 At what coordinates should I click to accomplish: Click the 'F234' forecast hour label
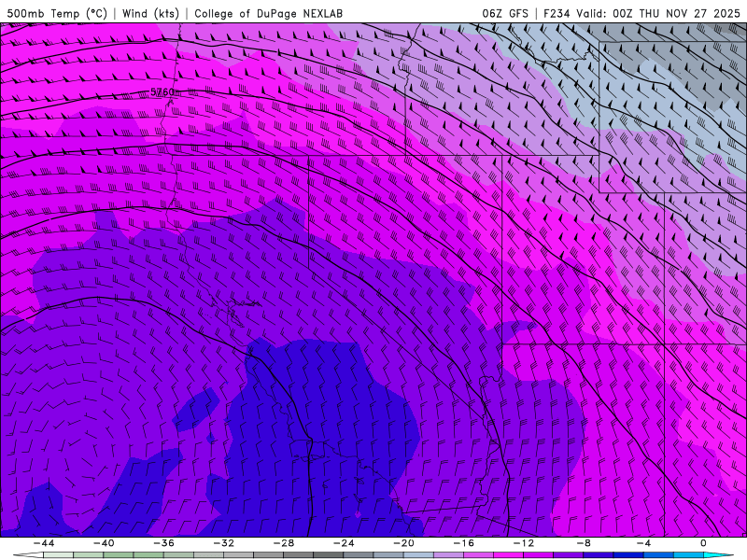[x=557, y=13]
